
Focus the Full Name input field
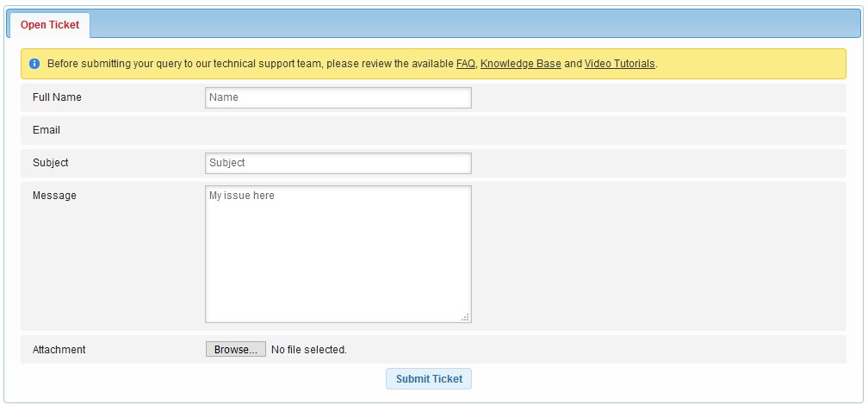[x=338, y=97]
